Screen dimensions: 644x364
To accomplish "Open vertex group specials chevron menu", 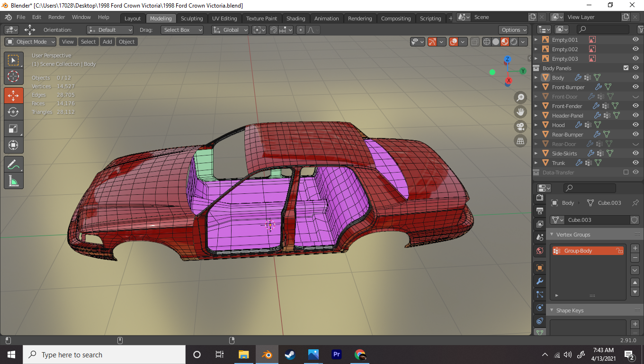I will 635,270.
